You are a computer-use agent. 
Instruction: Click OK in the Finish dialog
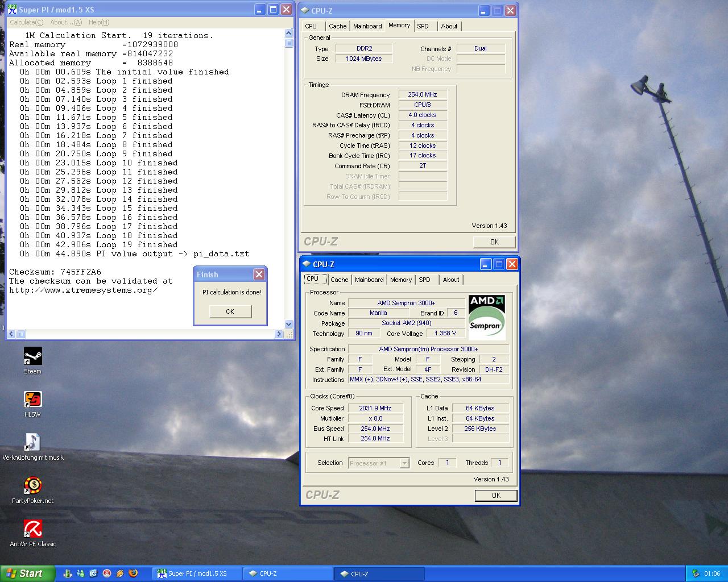[x=230, y=311]
